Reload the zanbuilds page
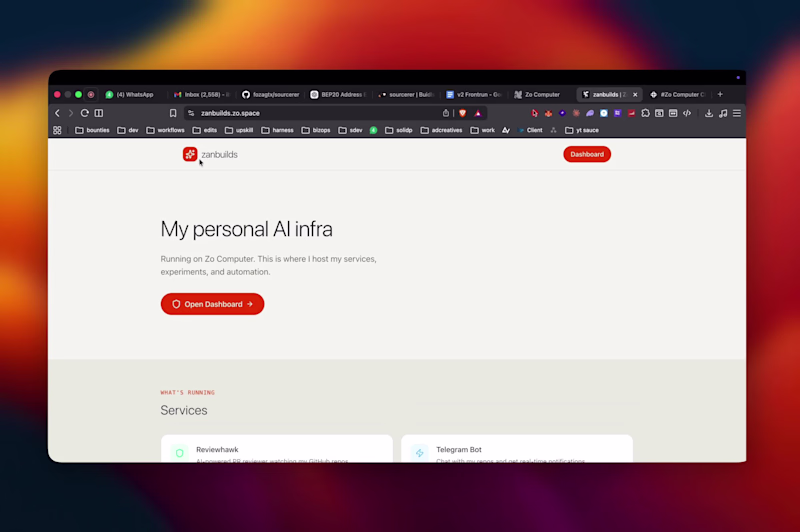The width and height of the screenshot is (800, 532). [85, 113]
